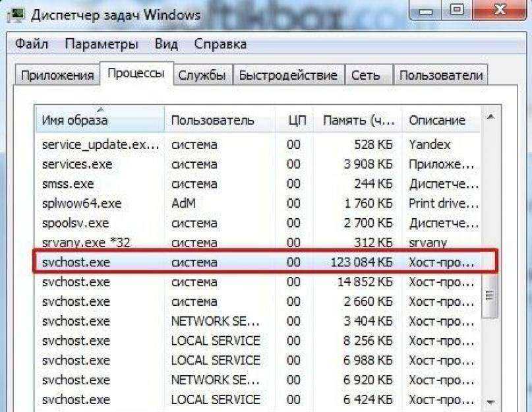Select the spoolsv.exe process

tap(258, 223)
